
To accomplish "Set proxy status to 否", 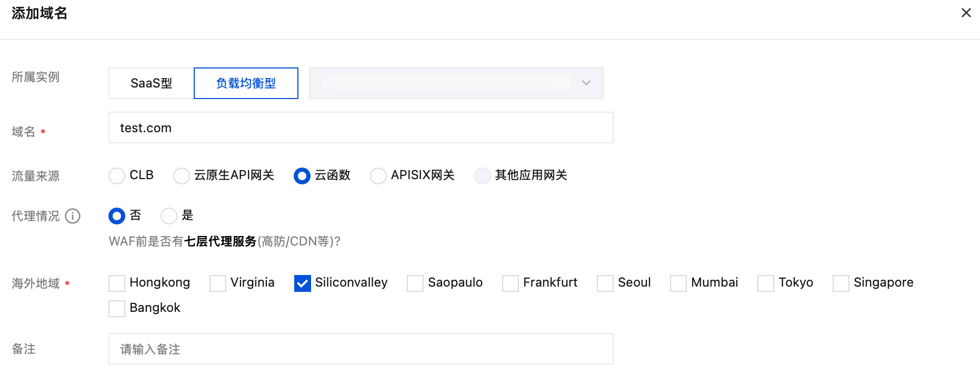I will [x=117, y=216].
